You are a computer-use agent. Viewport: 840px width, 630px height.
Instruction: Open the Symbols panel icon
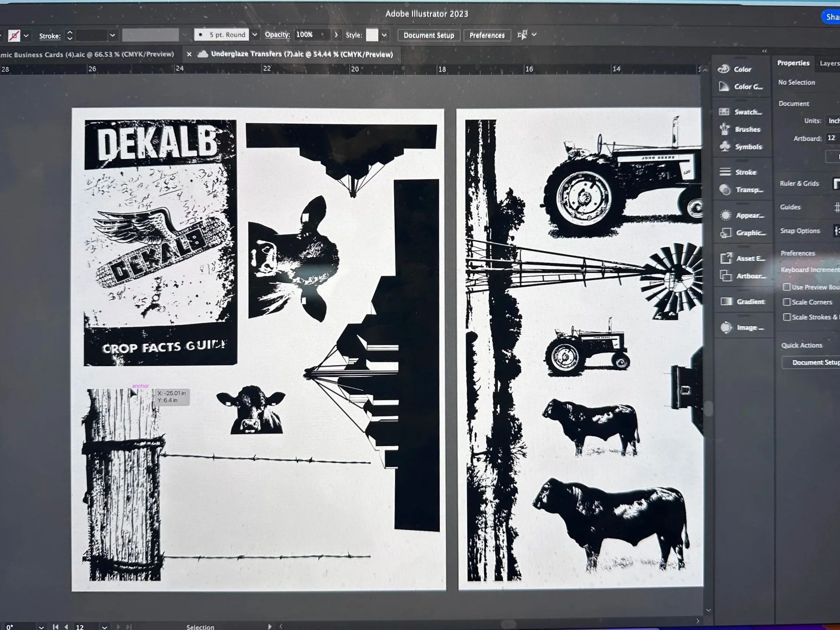click(725, 147)
